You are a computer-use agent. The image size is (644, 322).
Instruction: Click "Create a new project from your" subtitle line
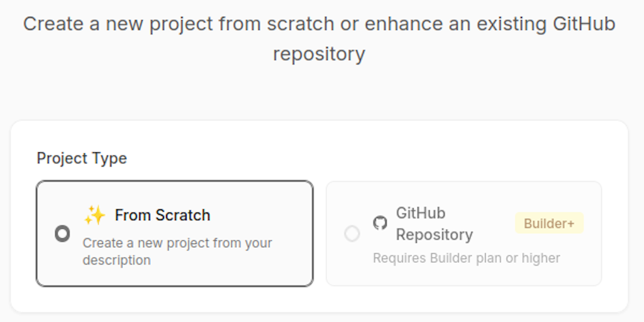point(177,243)
